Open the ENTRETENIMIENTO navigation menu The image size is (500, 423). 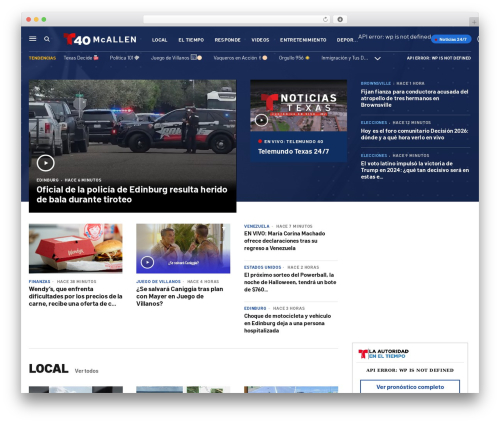tap(303, 40)
